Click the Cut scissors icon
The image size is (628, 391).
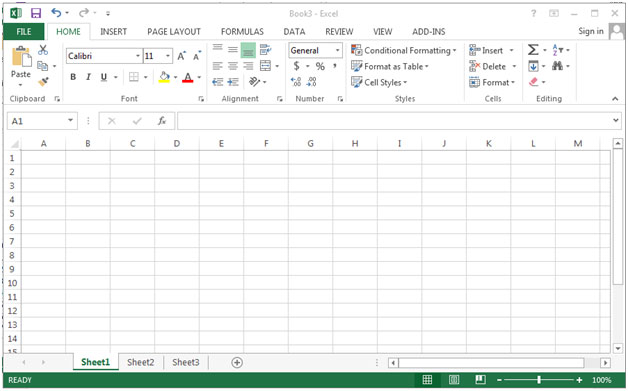(x=43, y=50)
